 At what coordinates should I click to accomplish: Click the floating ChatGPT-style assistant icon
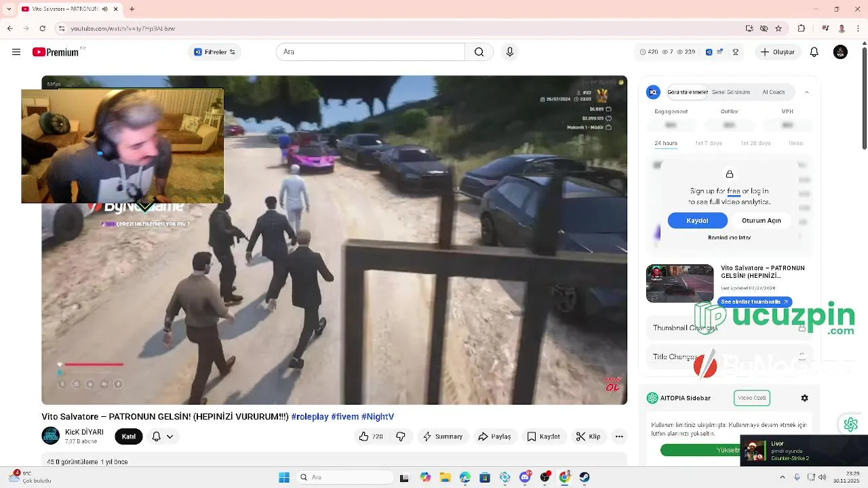850,424
